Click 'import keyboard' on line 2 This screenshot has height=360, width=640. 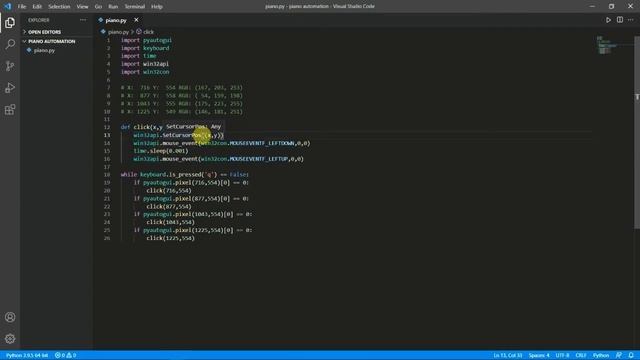pyautogui.click(x=145, y=48)
